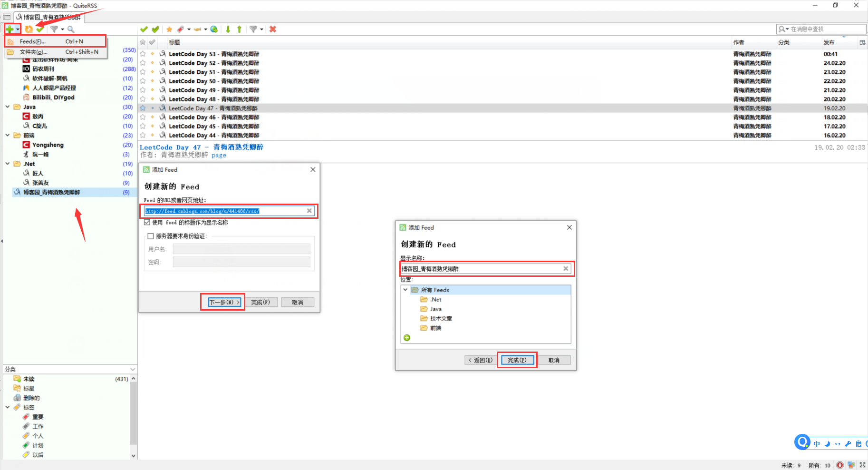Click the 发布 column header
The image size is (868, 470).
click(829, 42)
